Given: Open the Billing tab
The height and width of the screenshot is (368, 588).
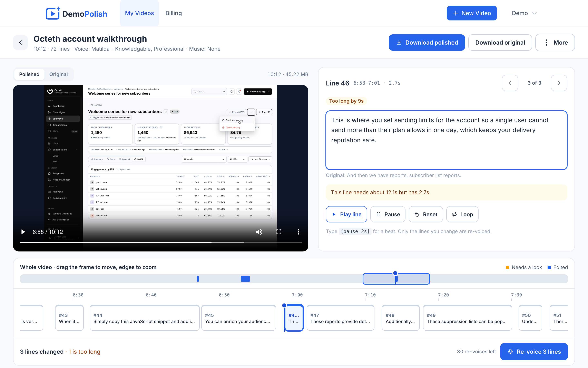Looking at the screenshot, I should 174,13.
